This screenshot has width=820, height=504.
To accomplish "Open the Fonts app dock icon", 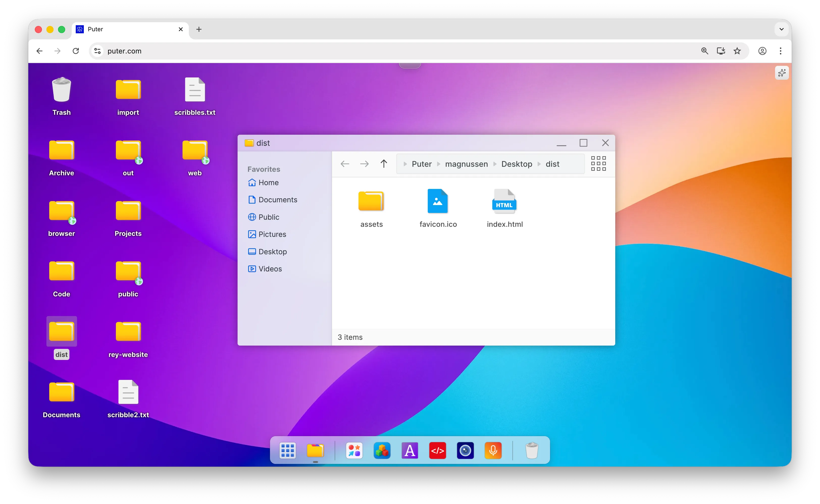I will 410,451.
